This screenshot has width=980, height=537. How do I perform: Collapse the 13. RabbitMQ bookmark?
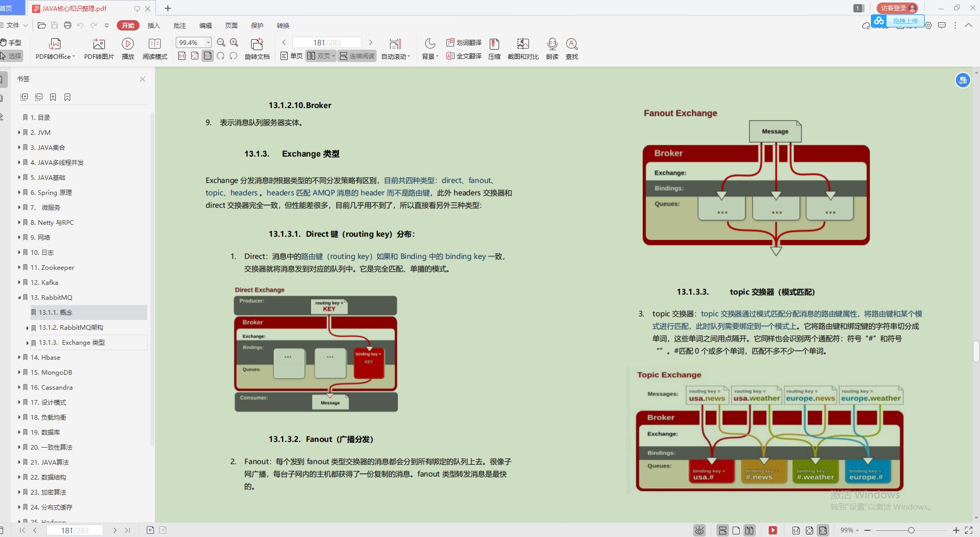click(x=19, y=297)
